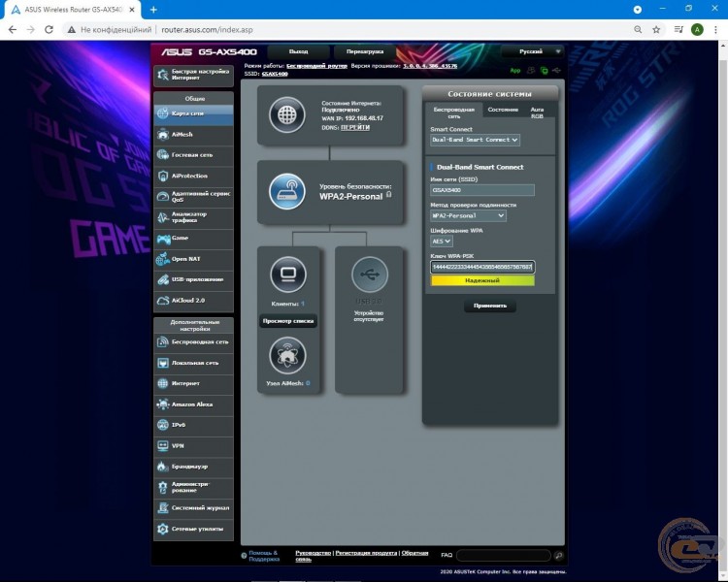Select Network Map (Карта сети) sidebar item
Image resolution: width=728 pixels, height=582 pixels.
193,113
